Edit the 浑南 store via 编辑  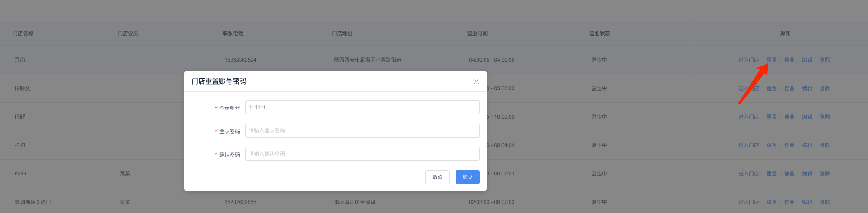click(x=807, y=60)
